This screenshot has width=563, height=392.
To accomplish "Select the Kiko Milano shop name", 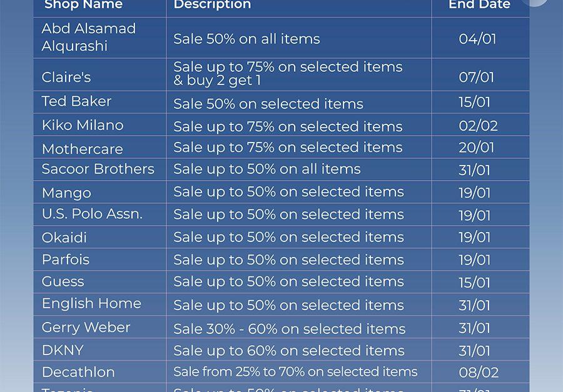I will click(83, 125).
